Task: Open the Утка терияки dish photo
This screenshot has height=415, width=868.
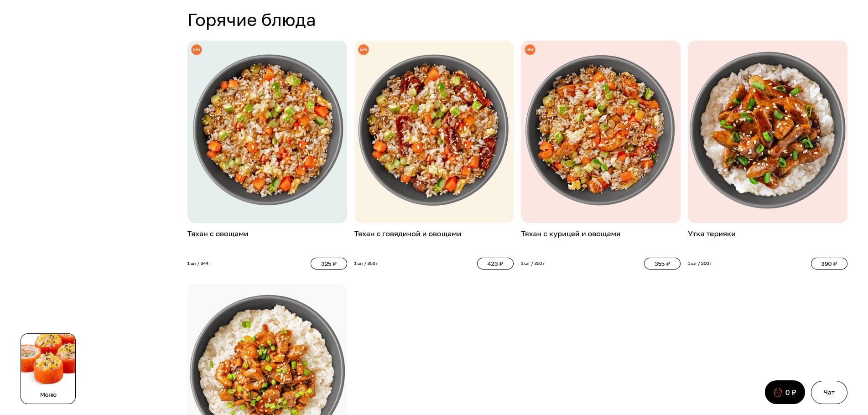Action: (x=768, y=132)
